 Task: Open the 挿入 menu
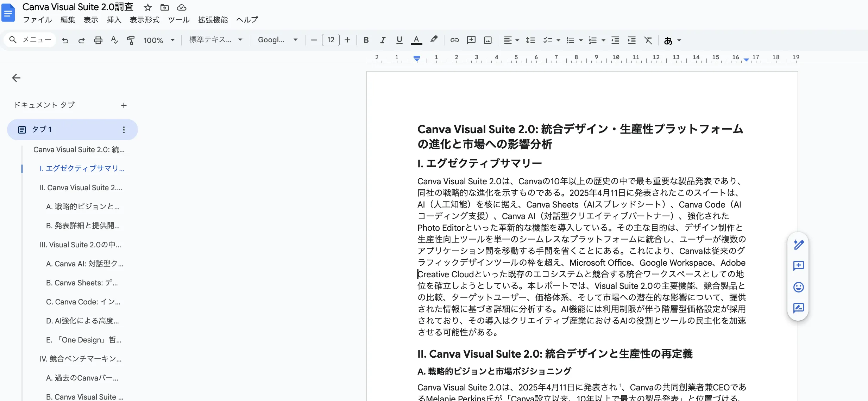[114, 20]
